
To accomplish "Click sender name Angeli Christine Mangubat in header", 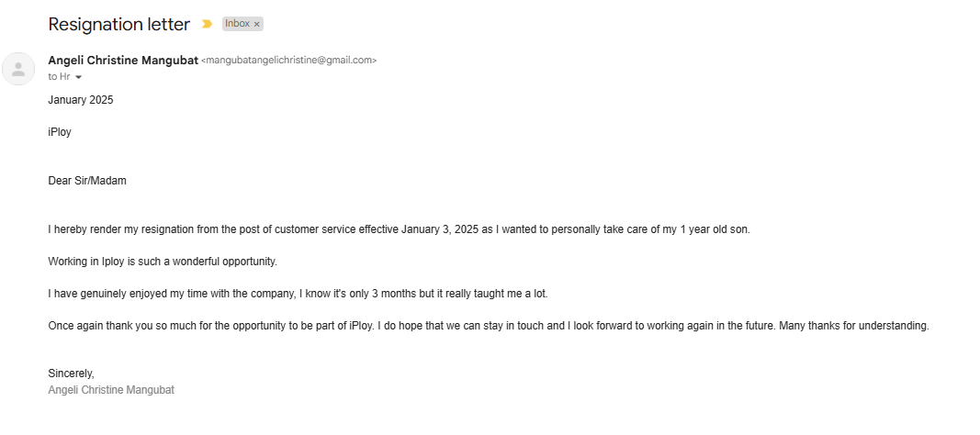I will (122, 61).
